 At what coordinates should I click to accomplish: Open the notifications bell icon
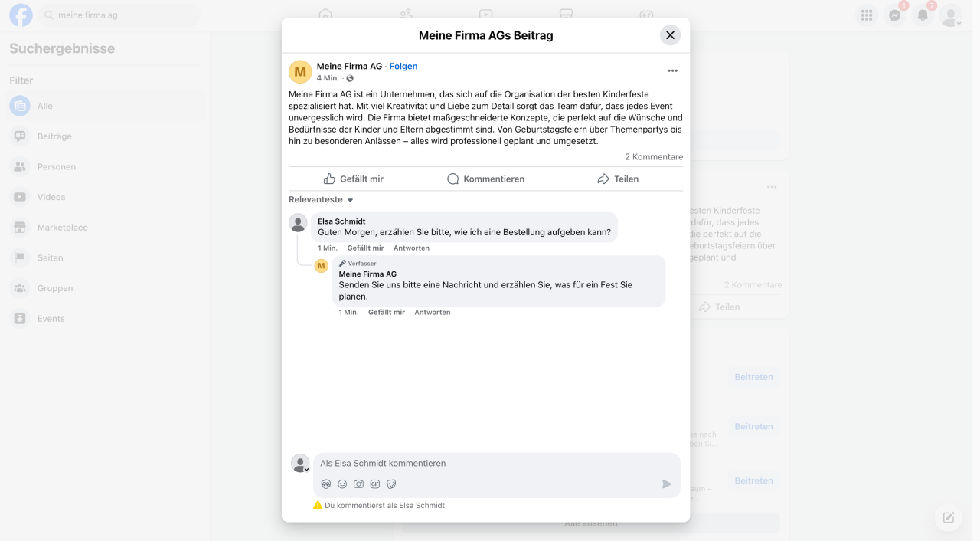tap(923, 15)
